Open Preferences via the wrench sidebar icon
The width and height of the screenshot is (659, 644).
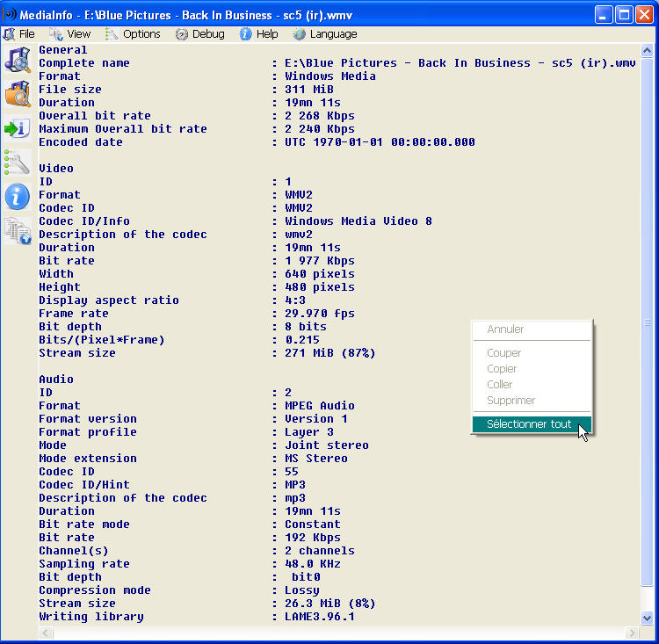(18, 163)
